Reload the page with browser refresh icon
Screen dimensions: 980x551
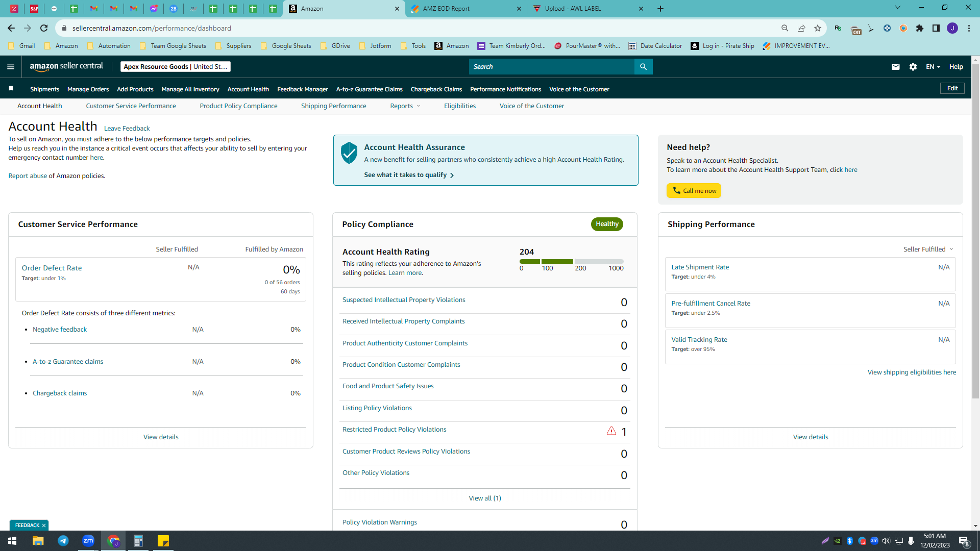tap(44, 28)
